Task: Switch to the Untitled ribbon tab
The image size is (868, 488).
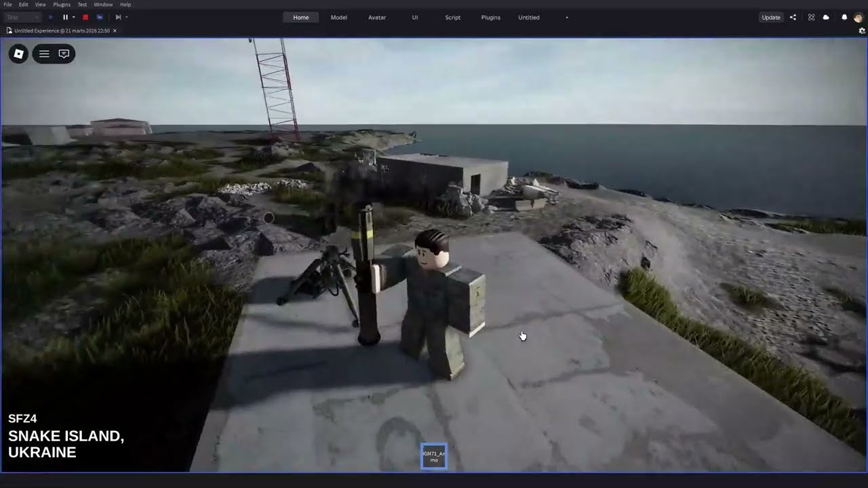Action: pos(529,17)
